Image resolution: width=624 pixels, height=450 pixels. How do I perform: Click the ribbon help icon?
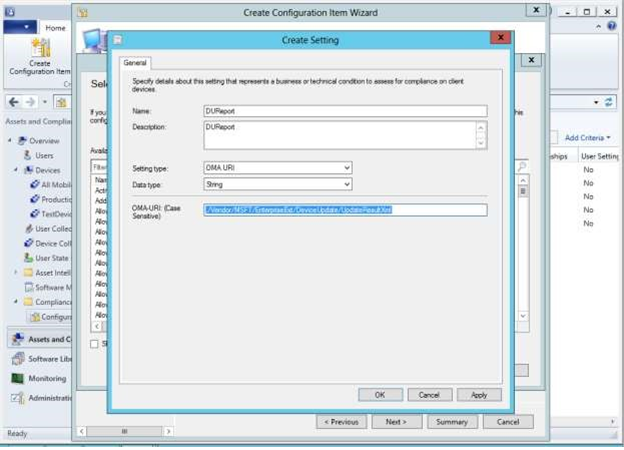(x=611, y=27)
